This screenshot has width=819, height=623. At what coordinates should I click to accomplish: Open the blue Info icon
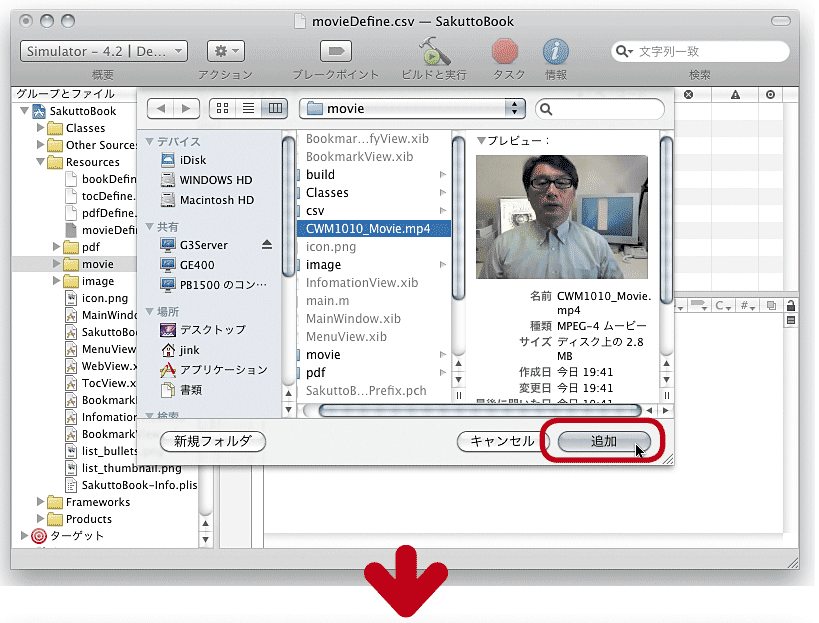556,52
